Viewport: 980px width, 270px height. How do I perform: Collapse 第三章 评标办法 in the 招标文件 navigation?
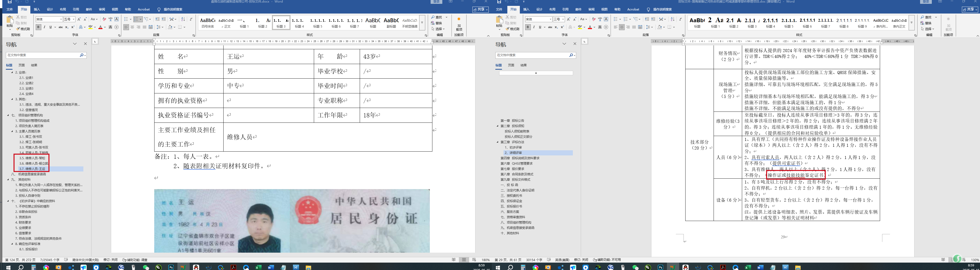tap(497, 142)
